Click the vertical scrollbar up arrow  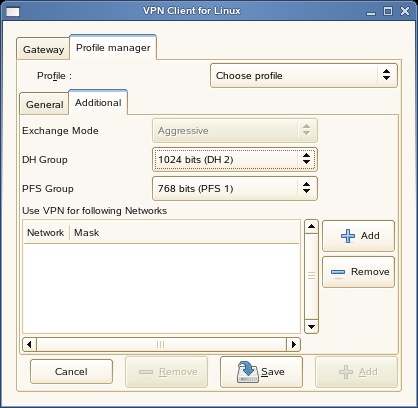click(311, 227)
